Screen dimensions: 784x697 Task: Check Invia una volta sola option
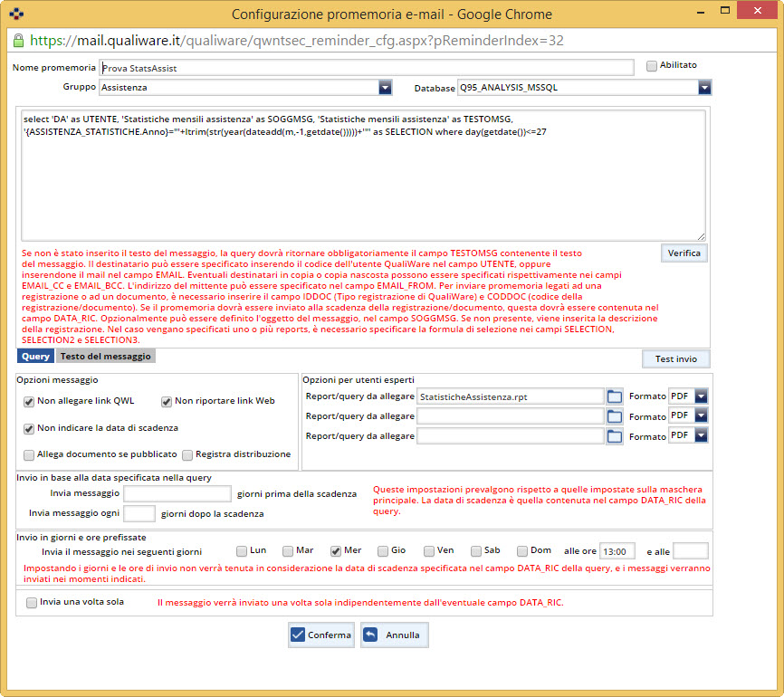33,602
